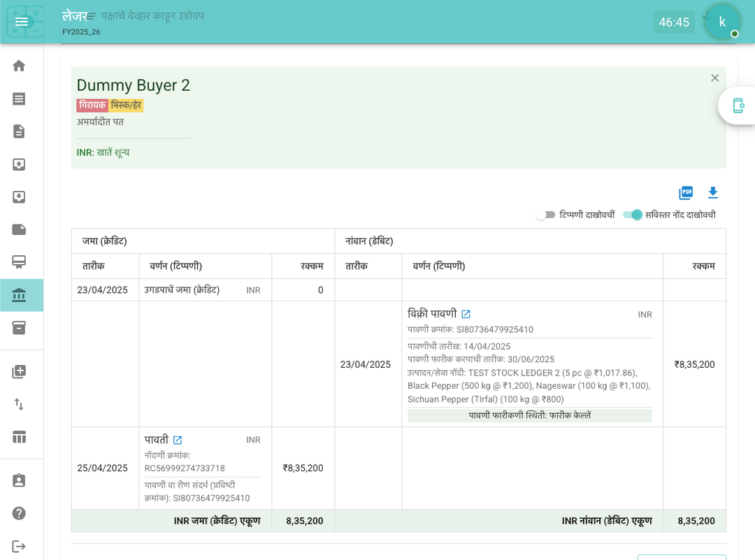
Task: Open विक्री पावणी invoice in new window
Action: point(466,315)
